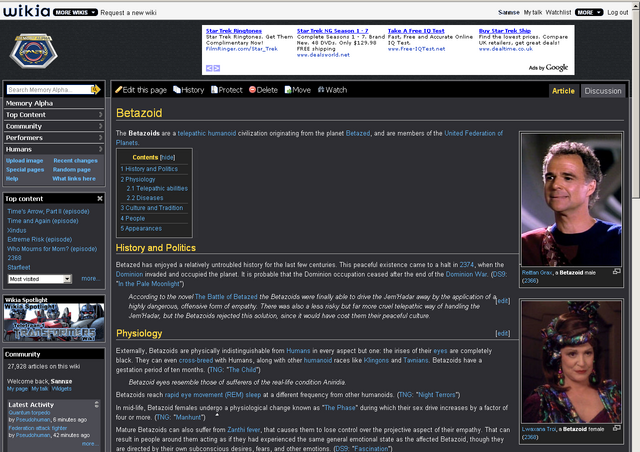
Task: Click the Lwaxana Troi portrait thumbnail
Action: click(571, 362)
